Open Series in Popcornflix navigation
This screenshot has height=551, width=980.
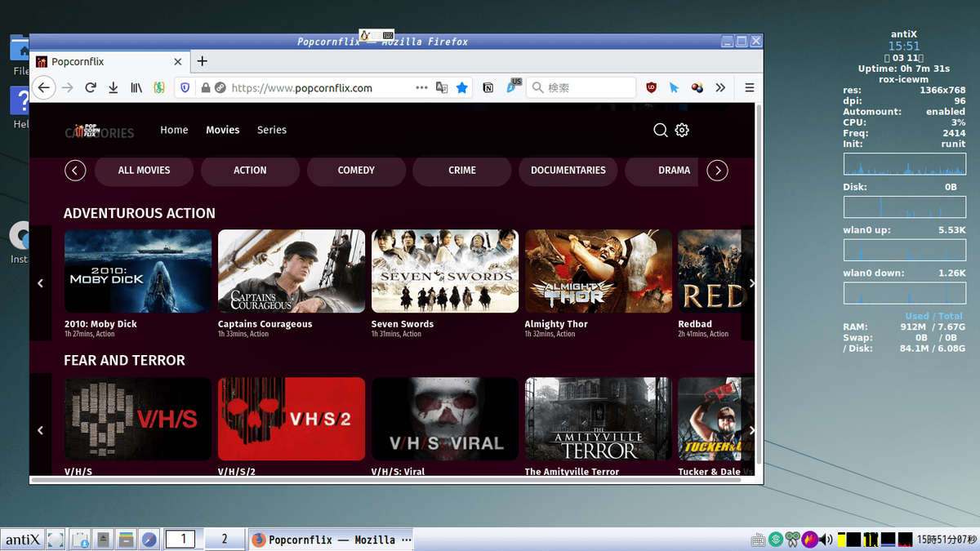[x=272, y=130]
